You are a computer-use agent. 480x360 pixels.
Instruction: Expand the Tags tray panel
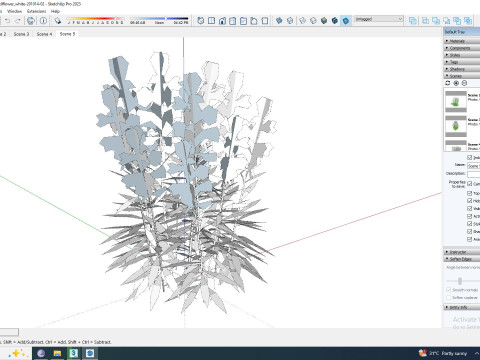(462, 62)
